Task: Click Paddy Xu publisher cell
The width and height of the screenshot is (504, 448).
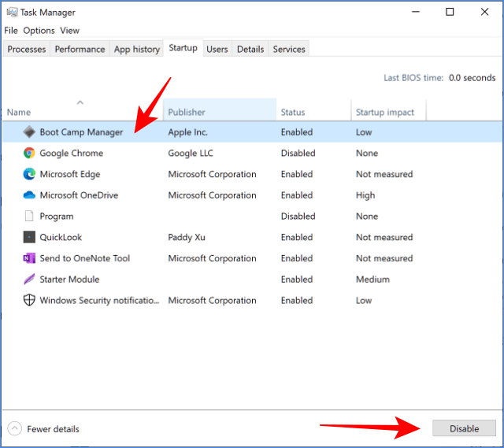Action: point(187,237)
